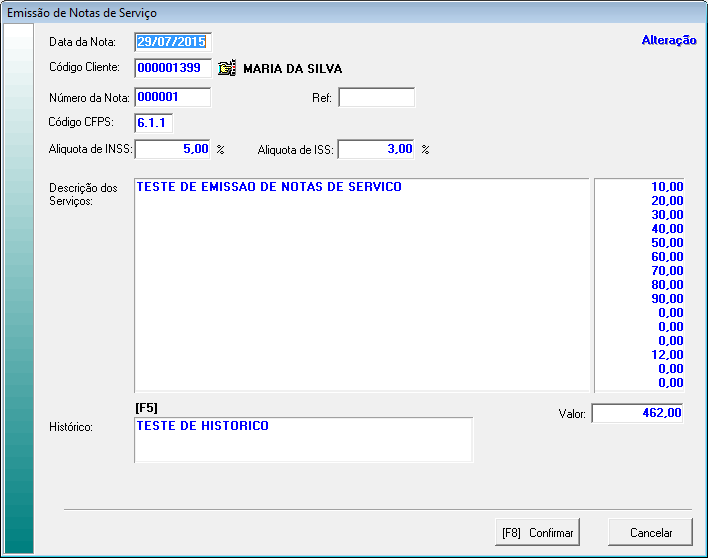The height and width of the screenshot is (558, 708).
Task: Select the Valor total field
Action: (638, 413)
